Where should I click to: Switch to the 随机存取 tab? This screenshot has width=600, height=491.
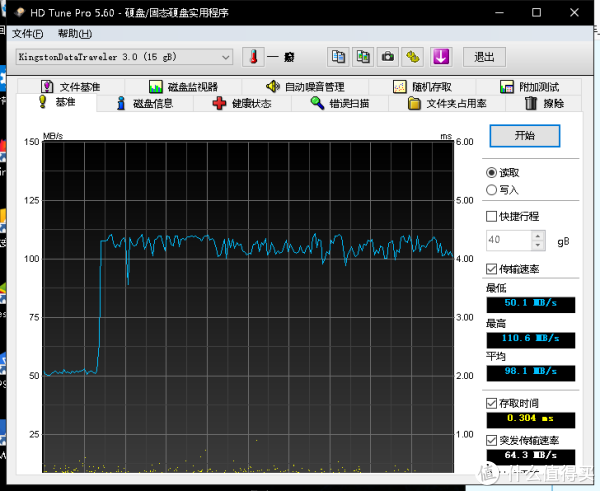422,86
